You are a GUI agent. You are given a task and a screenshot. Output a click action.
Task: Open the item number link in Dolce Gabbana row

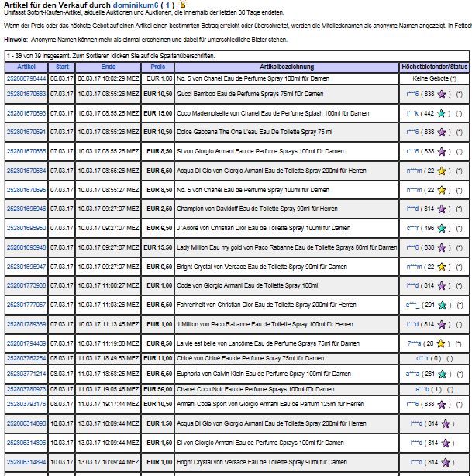pyautogui.click(x=26, y=132)
